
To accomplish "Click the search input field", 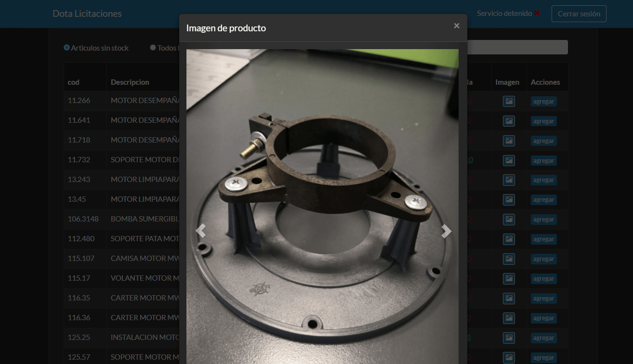I will click(x=517, y=47).
